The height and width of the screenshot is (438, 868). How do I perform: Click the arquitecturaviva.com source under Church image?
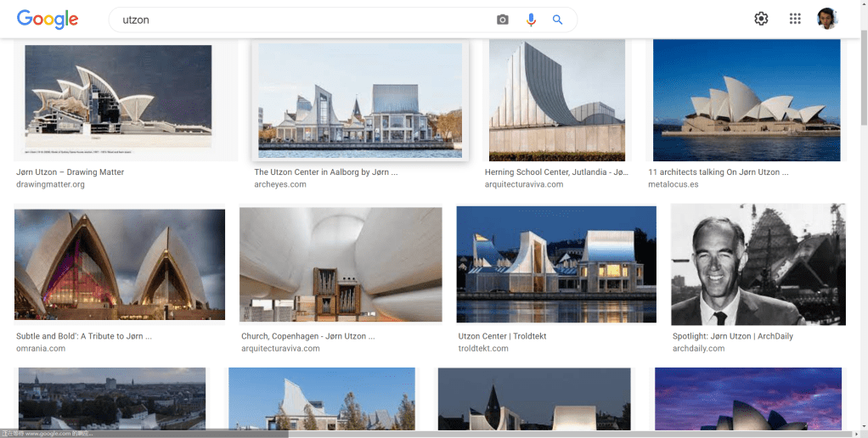[284, 348]
